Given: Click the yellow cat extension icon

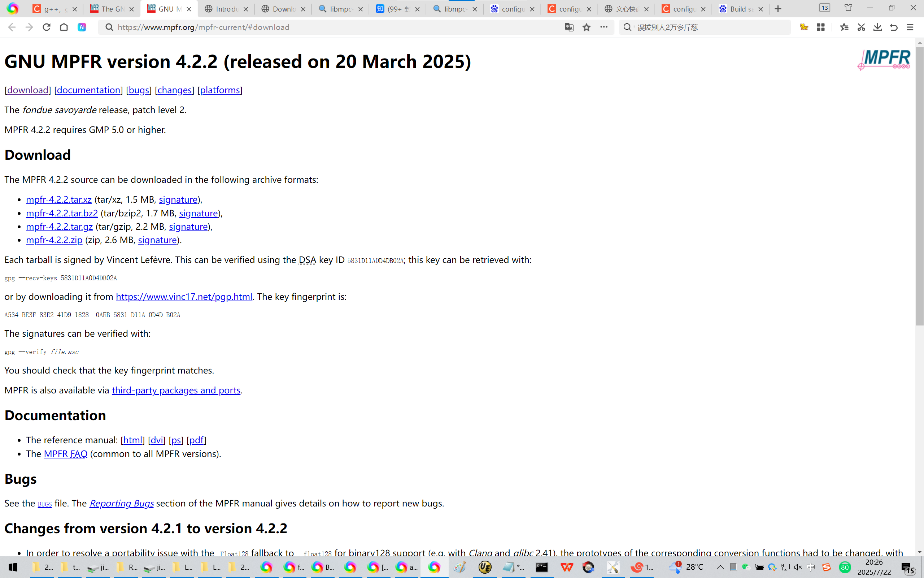Looking at the screenshot, I should (x=804, y=27).
